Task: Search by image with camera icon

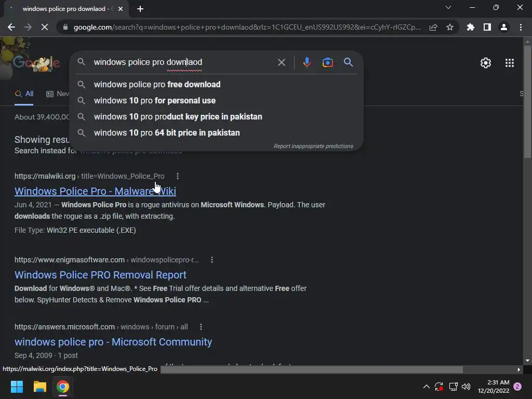Action: click(x=328, y=62)
